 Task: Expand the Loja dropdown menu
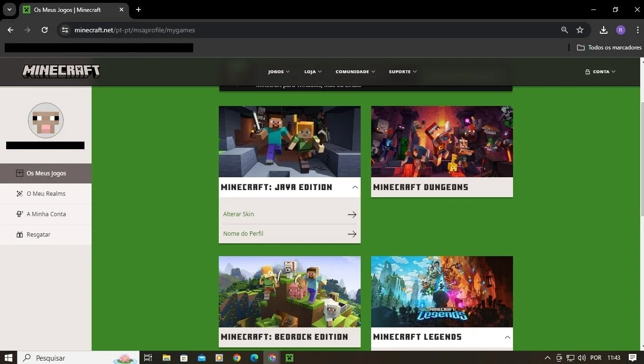pyautogui.click(x=313, y=72)
